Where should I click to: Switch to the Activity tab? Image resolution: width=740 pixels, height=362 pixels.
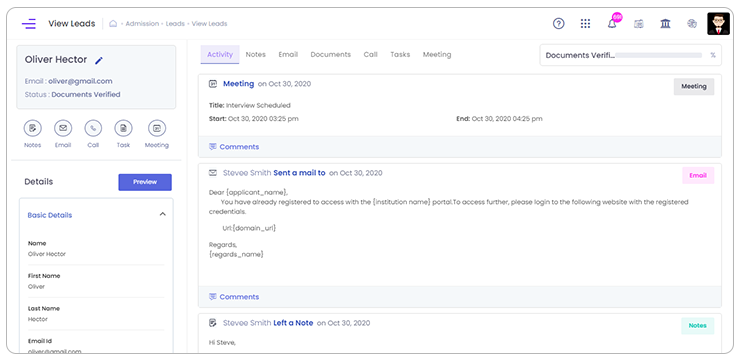tap(220, 54)
